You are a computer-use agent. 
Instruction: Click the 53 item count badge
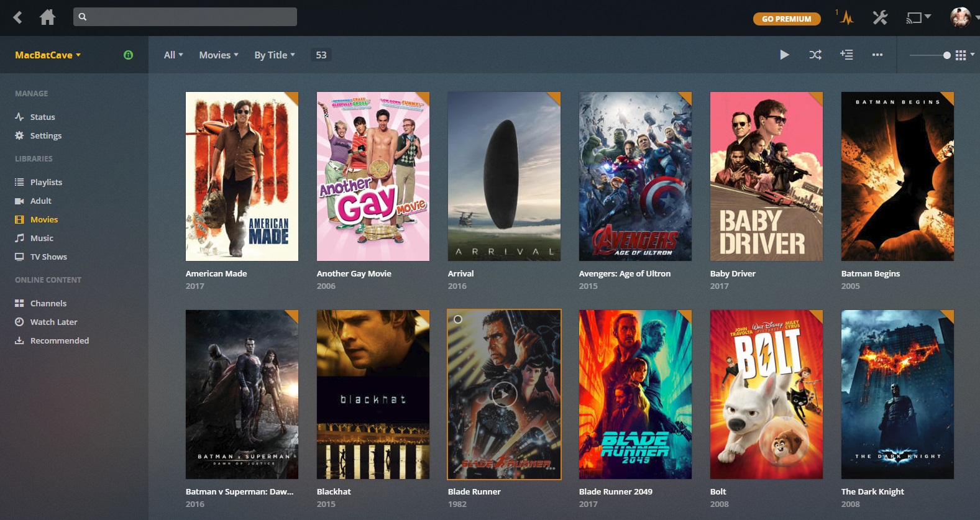click(321, 55)
